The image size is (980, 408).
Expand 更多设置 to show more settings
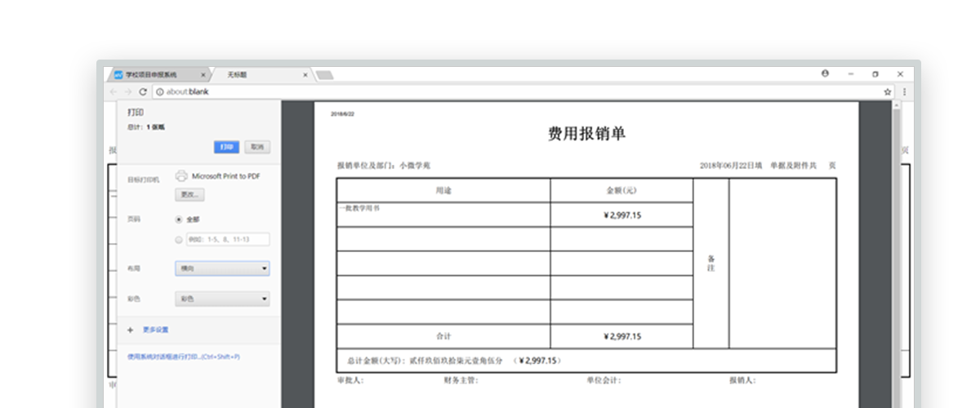156,330
